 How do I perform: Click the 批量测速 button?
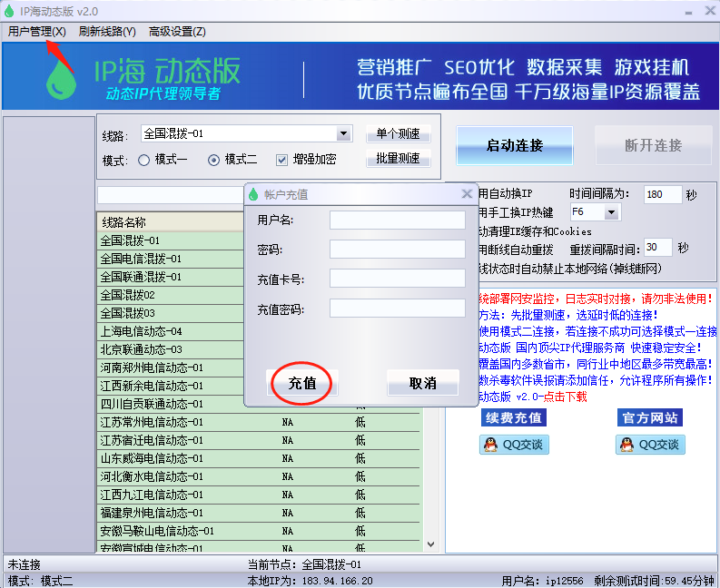point(398,159)
